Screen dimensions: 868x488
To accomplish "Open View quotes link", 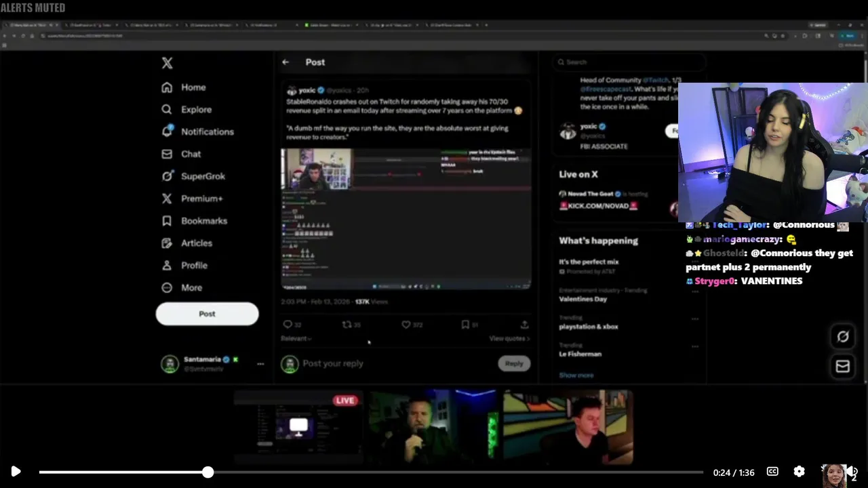I will [x=509, y=338].
